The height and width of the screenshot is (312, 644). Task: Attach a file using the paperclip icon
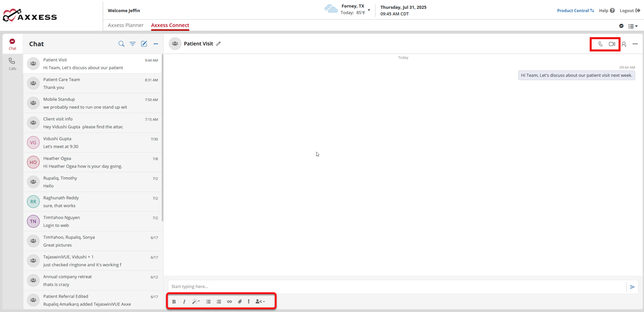tap(240, 302)
